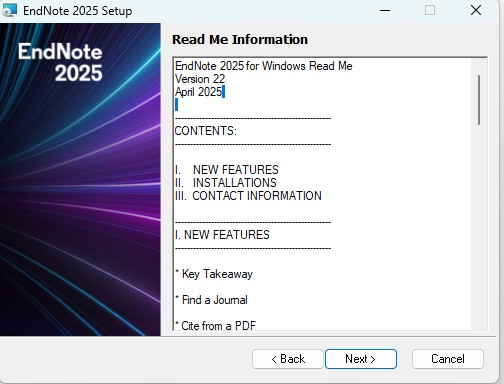Image resolution: width=504 pixels, height=384 pixels.
Task: Close the EndNote 2025 Setup window
Action: click(x=476, y=10)
